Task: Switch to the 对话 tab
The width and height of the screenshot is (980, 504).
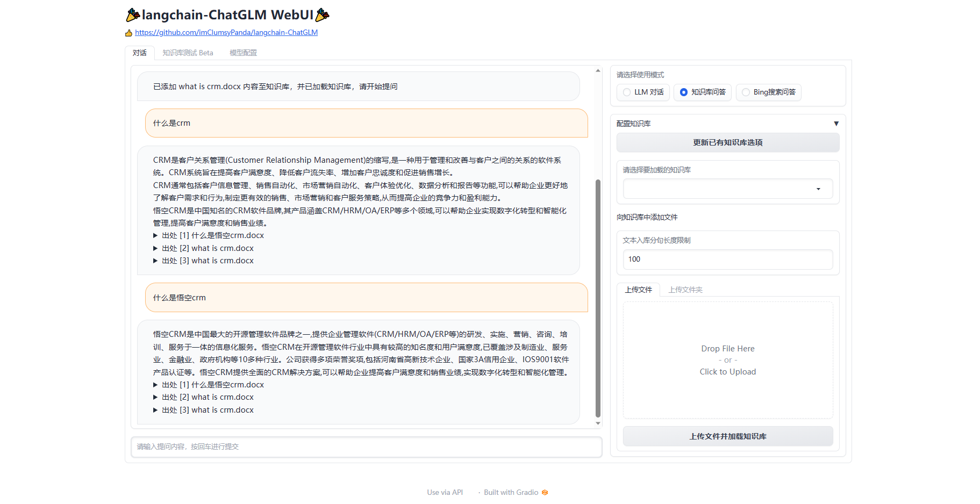Action: 140,53
